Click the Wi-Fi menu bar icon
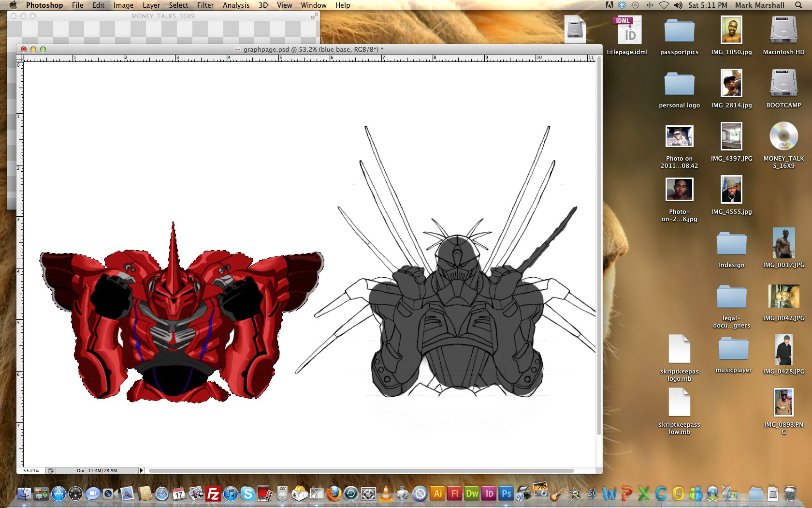 point(664,5)
